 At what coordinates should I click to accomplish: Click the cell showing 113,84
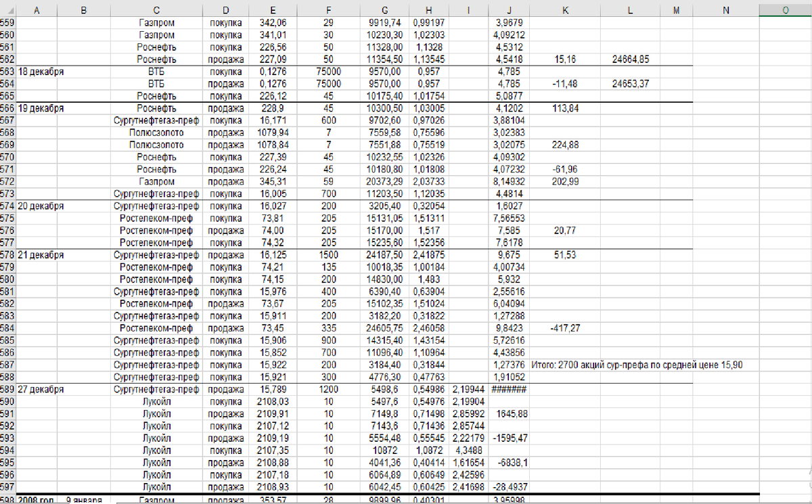click(x=565, y=108)
